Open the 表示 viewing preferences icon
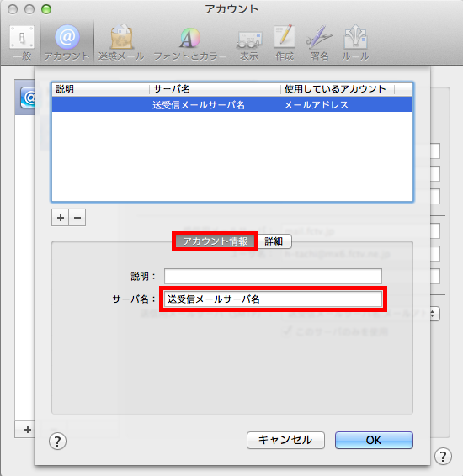Image resolution: width=463 pixels, height=476 pixels. 249,43
